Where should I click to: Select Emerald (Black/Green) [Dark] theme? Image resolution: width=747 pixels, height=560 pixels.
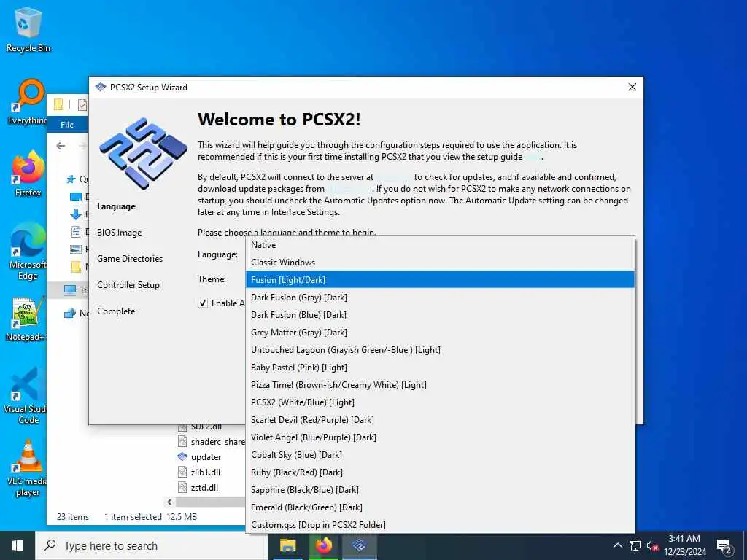click(440, 507)
